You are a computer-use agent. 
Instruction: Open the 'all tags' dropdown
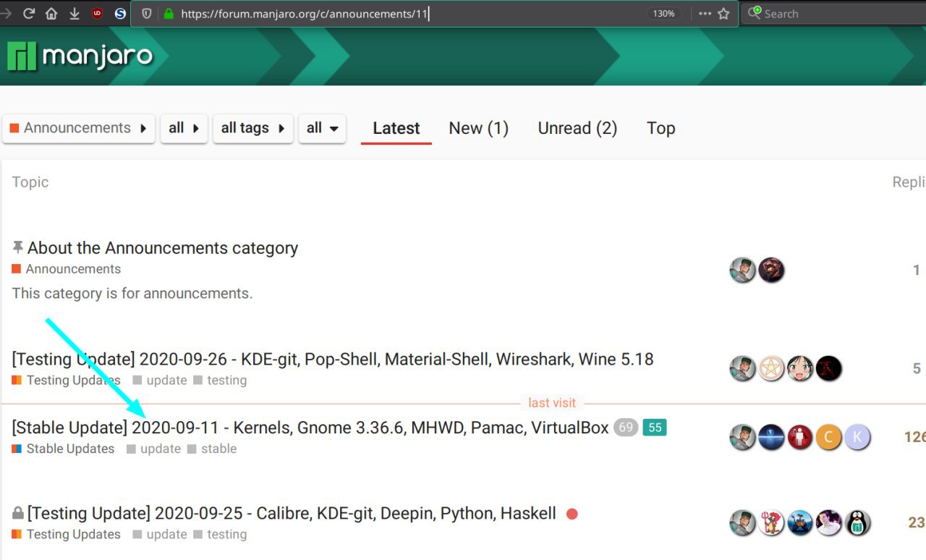pos(252,128)
